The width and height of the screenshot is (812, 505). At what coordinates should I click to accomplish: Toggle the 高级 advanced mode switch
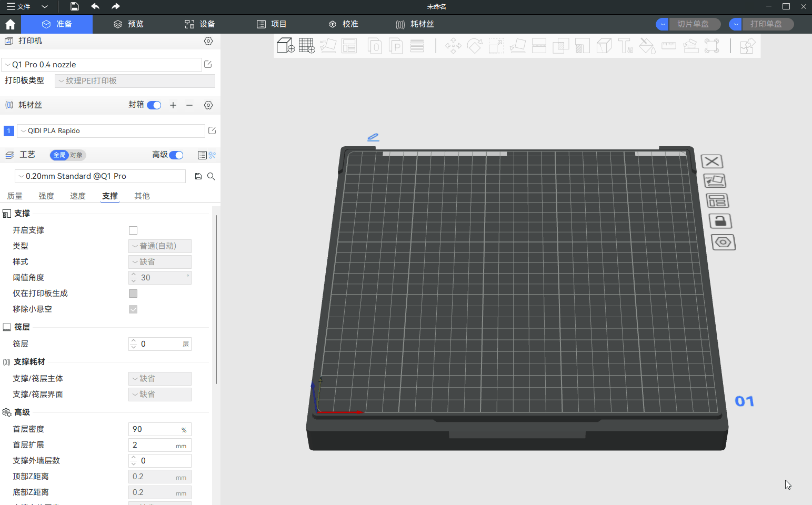pyautogui.click(x=176, y=155)
